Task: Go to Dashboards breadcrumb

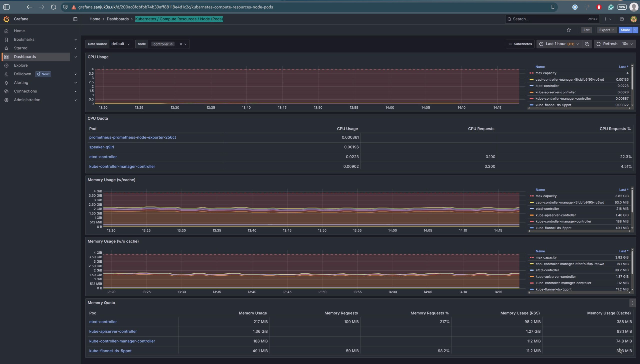Action: pos(118,19)
